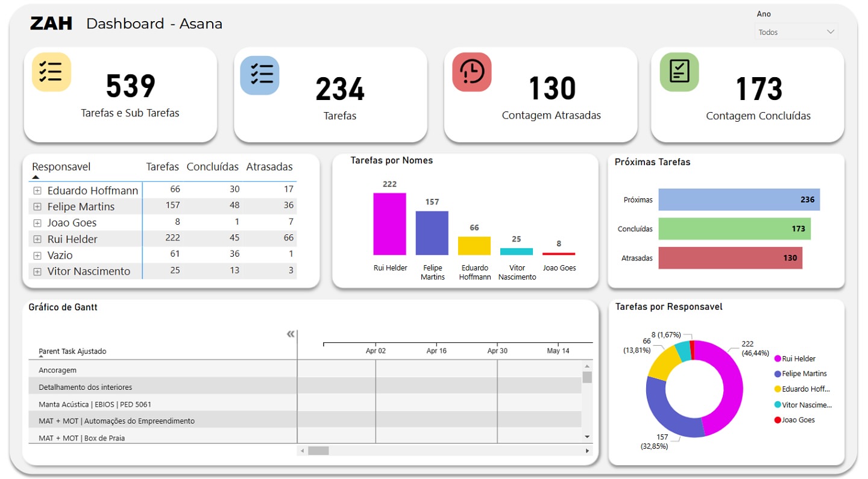The width and height of the screenshot is (868, 479).
Task: Click the Ancoragem Gantt task row
Action: (x=58, y=370)
